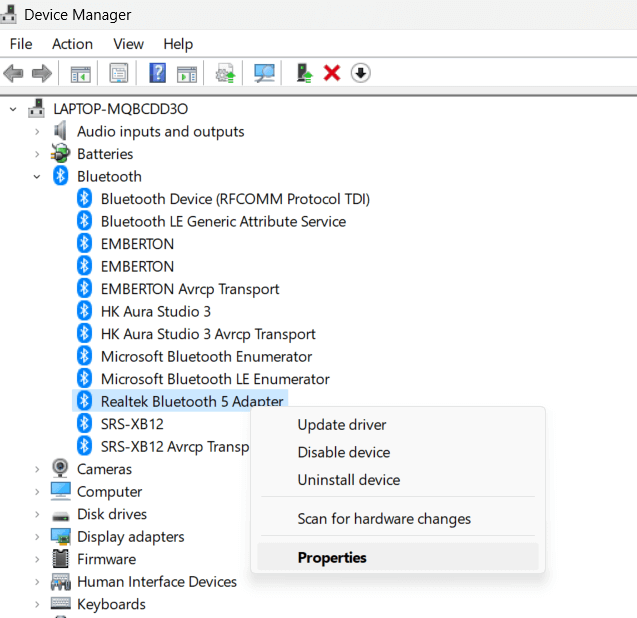This screenshot has width=637, height=618.
Task: Expand the Batteries category
Action: 37,154
